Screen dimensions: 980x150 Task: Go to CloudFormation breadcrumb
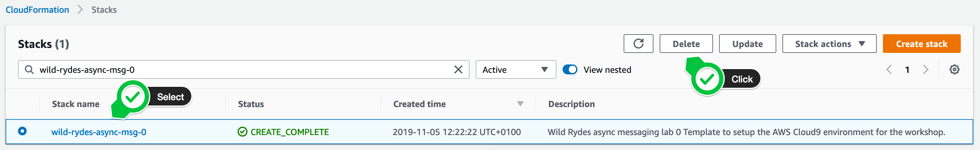(37, 10)
